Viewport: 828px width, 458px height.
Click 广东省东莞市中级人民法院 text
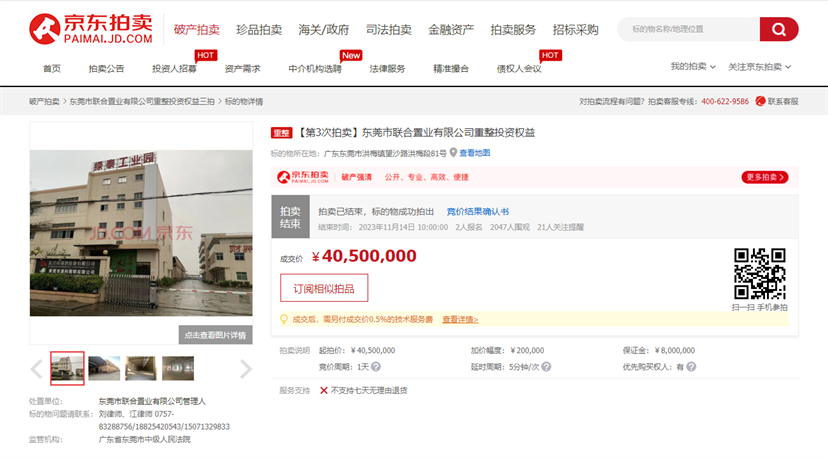[144, 440]
